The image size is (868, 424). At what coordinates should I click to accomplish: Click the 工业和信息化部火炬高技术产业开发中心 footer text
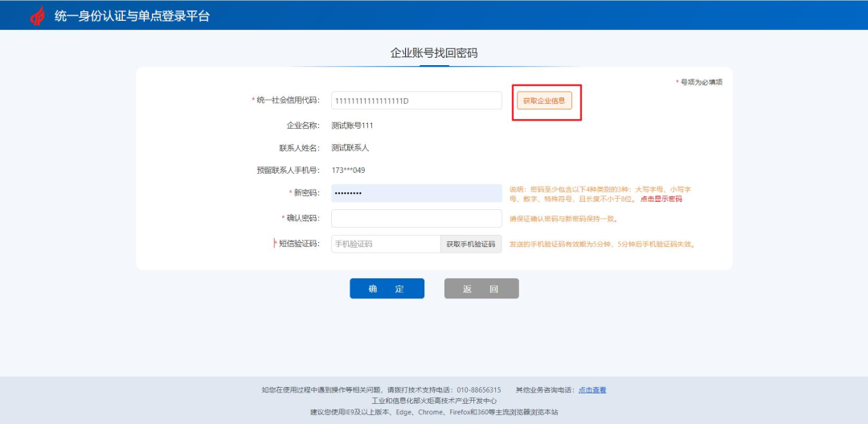[434, 401]
